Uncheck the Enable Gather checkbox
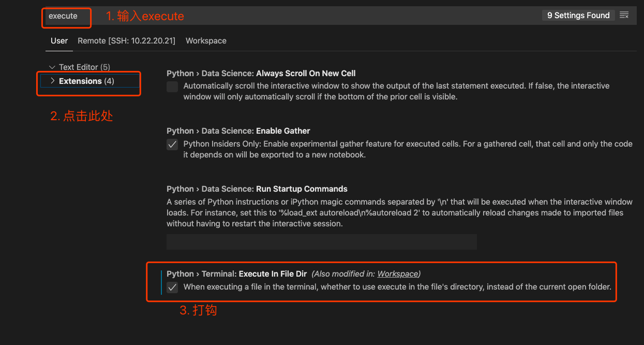Viewport: 644px width, 345px height. click(x=172, y=145)
